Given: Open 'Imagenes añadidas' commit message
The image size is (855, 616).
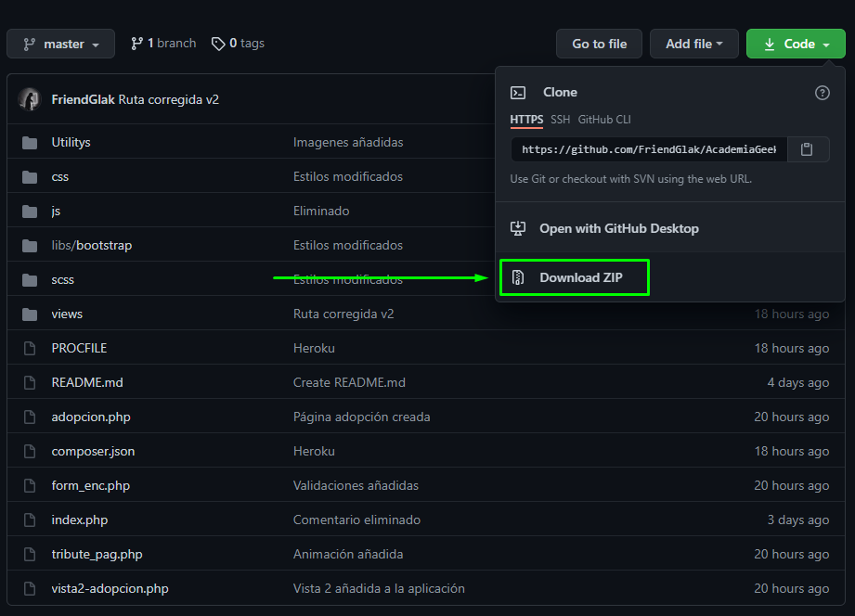Looking at the screenshot, I should 348,142.
